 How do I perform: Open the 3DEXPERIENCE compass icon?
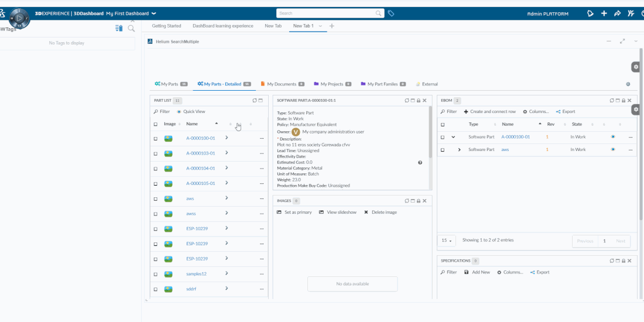click(20, 18)
